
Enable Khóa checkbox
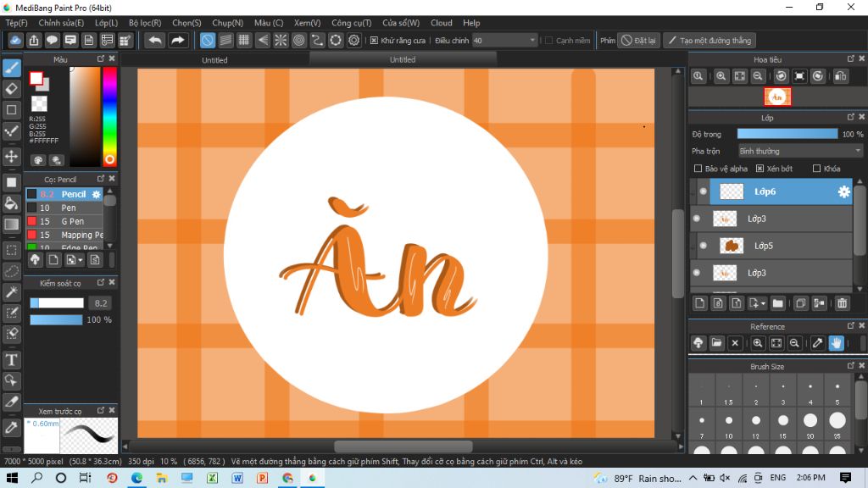tap(816, 169)
